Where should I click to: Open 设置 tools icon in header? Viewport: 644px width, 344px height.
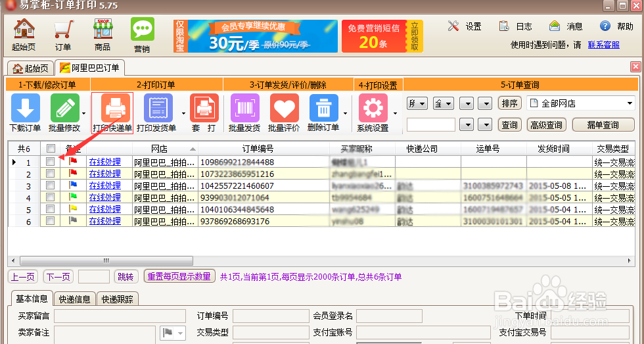(x=453, y=26)
